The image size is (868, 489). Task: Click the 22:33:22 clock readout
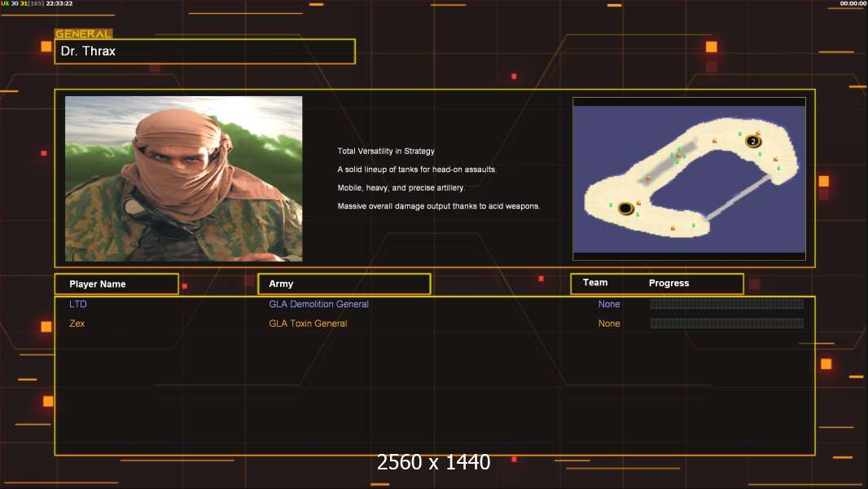pos(59,3)
